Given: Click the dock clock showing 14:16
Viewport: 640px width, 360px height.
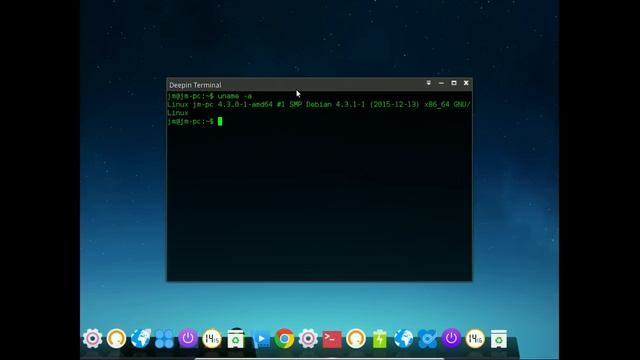Looking at the screenshot, I should point(475,338).
